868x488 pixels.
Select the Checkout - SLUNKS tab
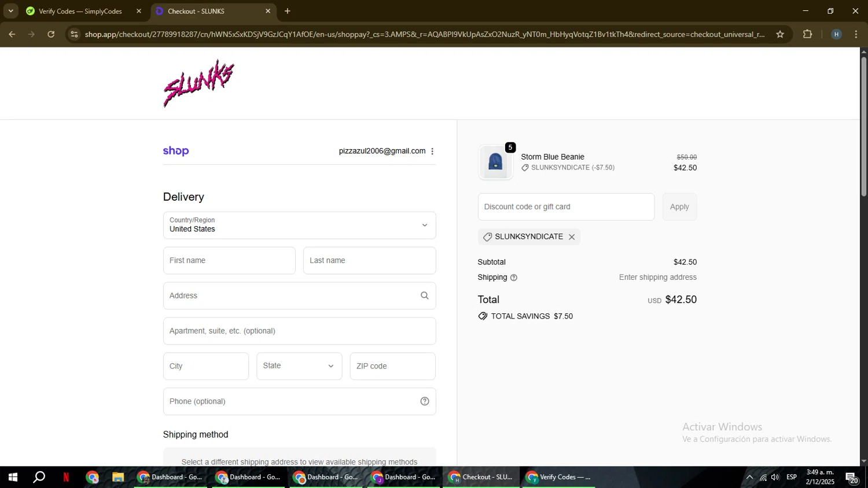tap(196, 11)
